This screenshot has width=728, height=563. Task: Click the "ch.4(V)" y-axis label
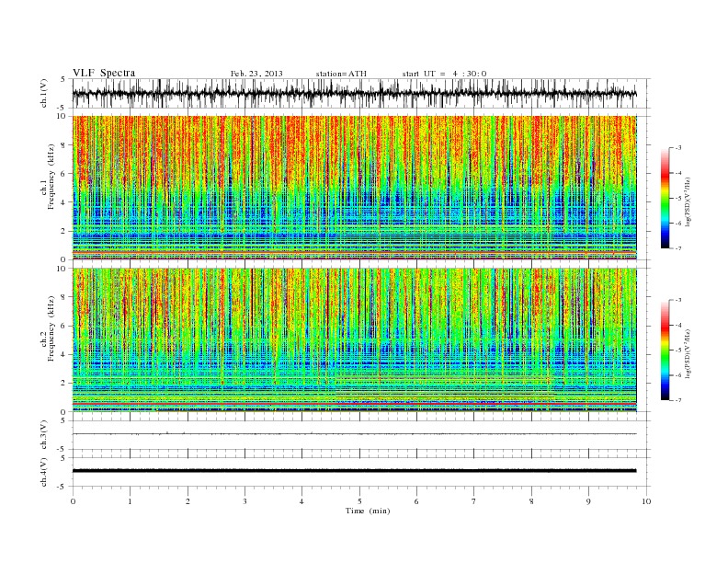point(45,472)
